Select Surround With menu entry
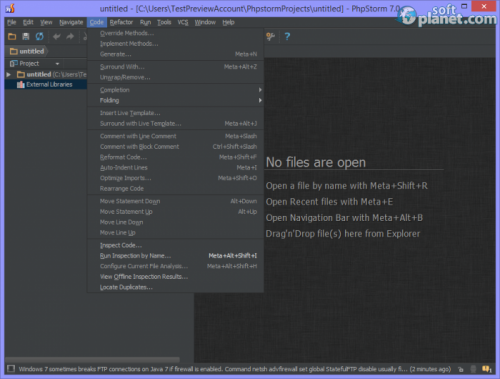 pos(176,67)
